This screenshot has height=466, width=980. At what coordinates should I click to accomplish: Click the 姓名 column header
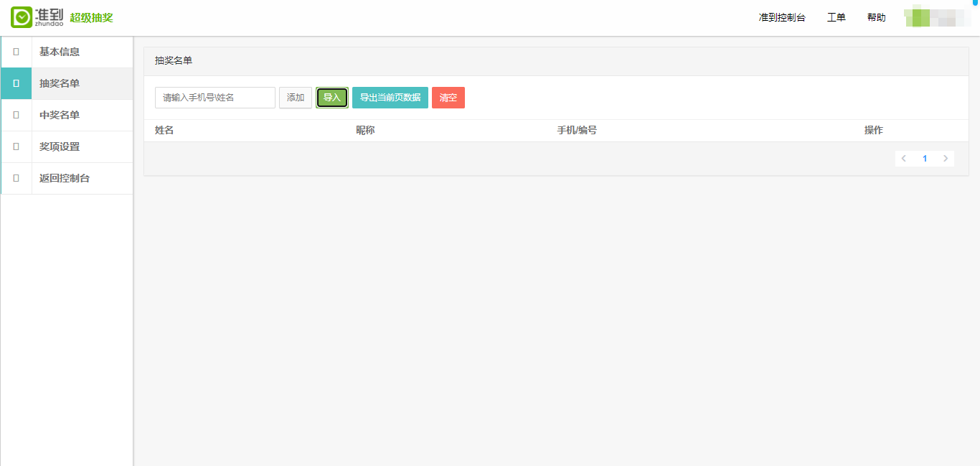coord(164,130)
